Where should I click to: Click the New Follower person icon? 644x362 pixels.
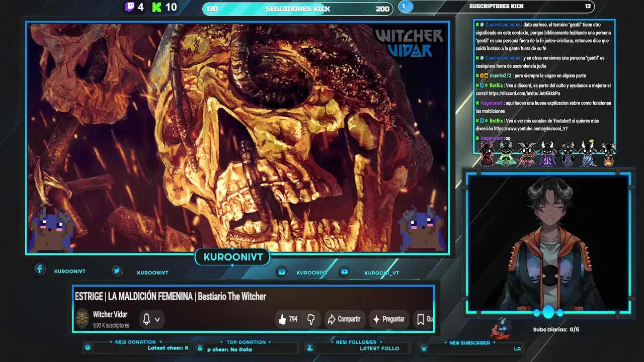coord(310,348)
